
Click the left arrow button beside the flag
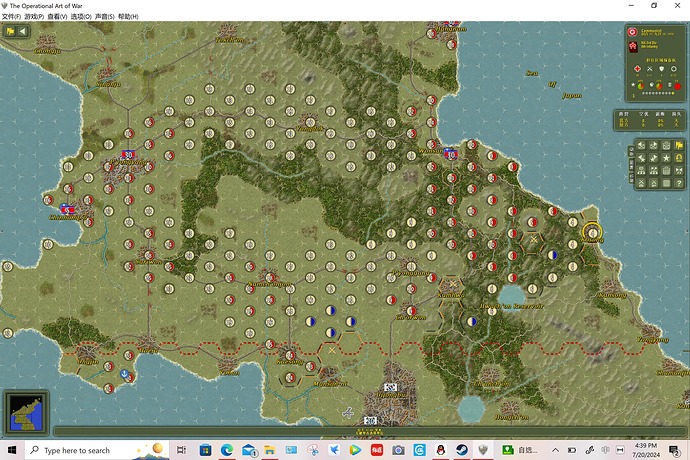coord(22,32)
